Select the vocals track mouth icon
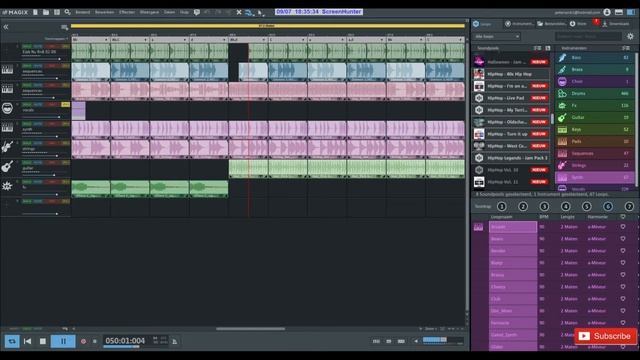The width and height of the screenshot is (640, 360). click(x=7, y=108)
